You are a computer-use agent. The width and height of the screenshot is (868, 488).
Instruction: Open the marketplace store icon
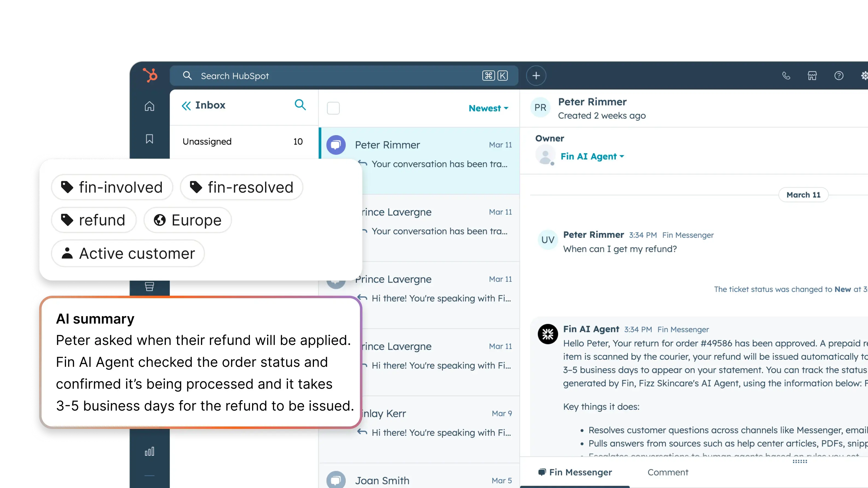tap(812, 75)
